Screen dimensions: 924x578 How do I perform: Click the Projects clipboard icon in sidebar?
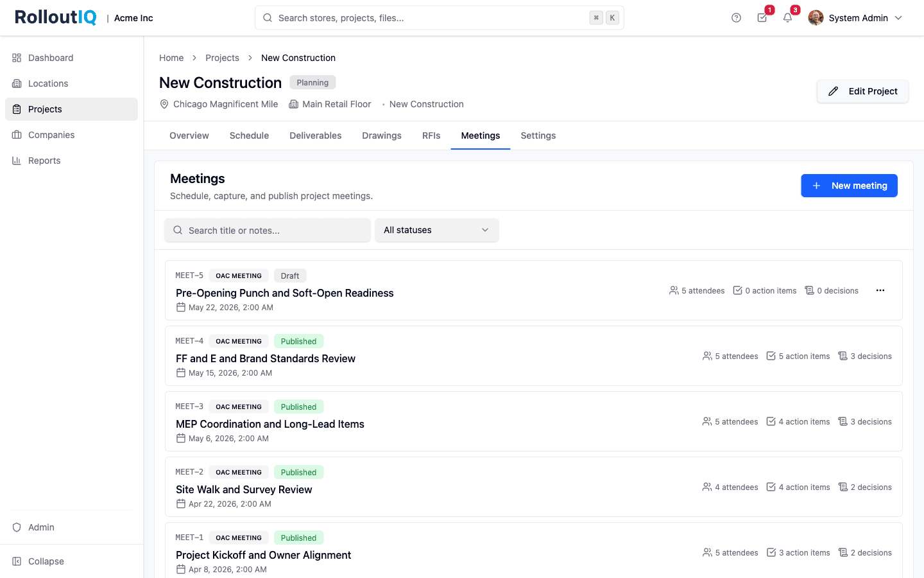[17, 109]
